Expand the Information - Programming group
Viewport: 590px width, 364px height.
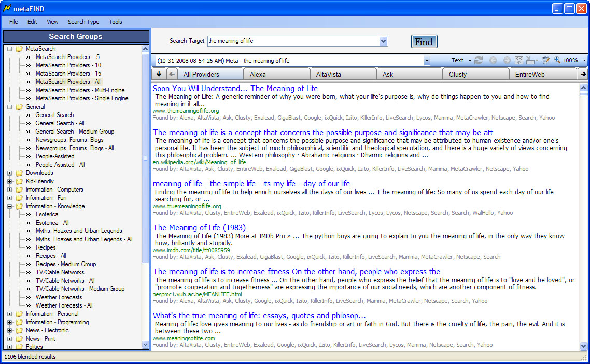pos(10,322)
